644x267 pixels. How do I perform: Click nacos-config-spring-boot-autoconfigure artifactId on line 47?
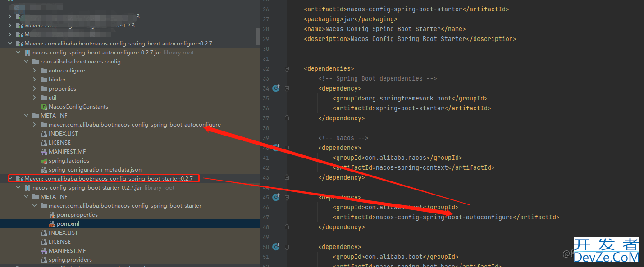point(444,217)
